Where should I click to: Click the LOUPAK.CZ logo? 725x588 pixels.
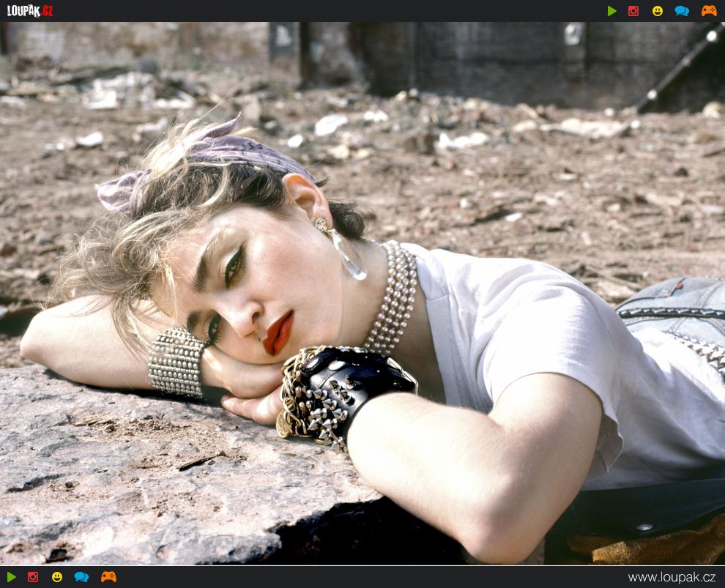(x=30, y=11)
